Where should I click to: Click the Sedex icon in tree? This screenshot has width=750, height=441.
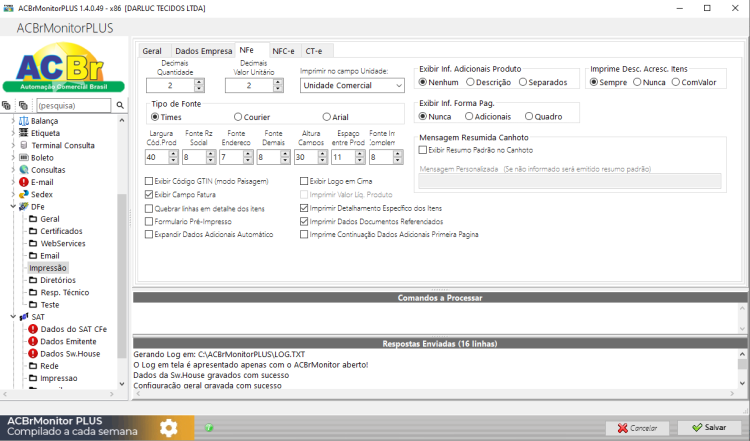(x=23, y=195)
